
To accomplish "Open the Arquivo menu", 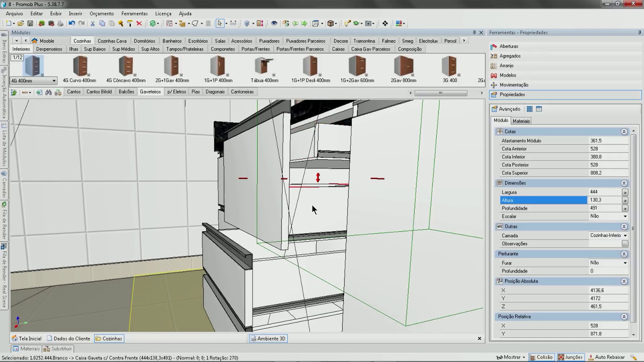I will (14, 14).
